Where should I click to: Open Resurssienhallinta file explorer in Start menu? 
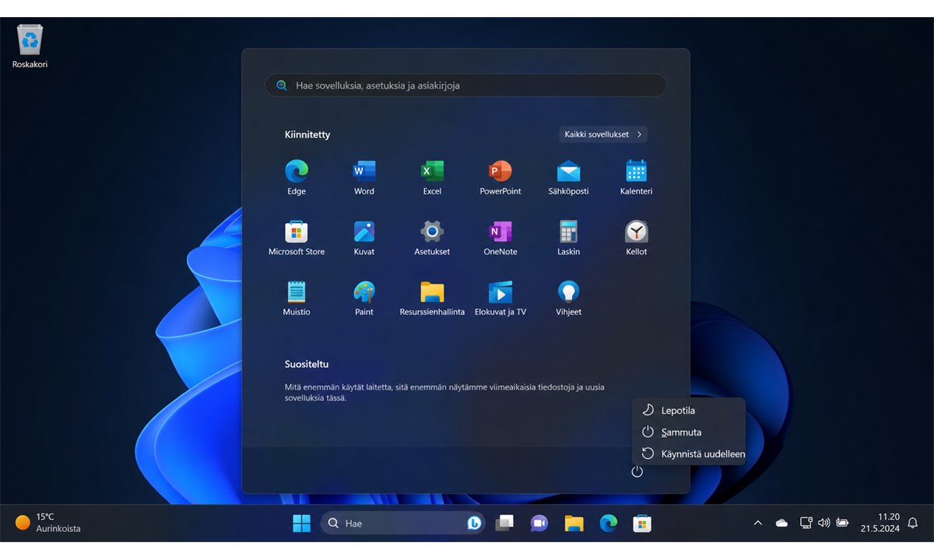[x=432, y=299]
